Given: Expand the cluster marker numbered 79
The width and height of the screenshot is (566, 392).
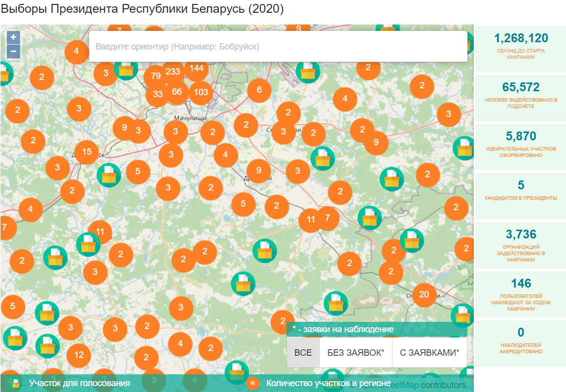Looking at the screenshot, I should click(156, 76).
